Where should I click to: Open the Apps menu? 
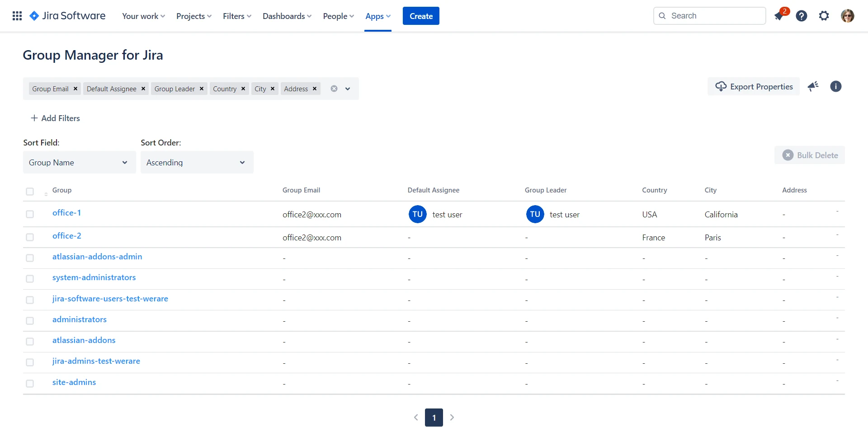click(378, 16)
